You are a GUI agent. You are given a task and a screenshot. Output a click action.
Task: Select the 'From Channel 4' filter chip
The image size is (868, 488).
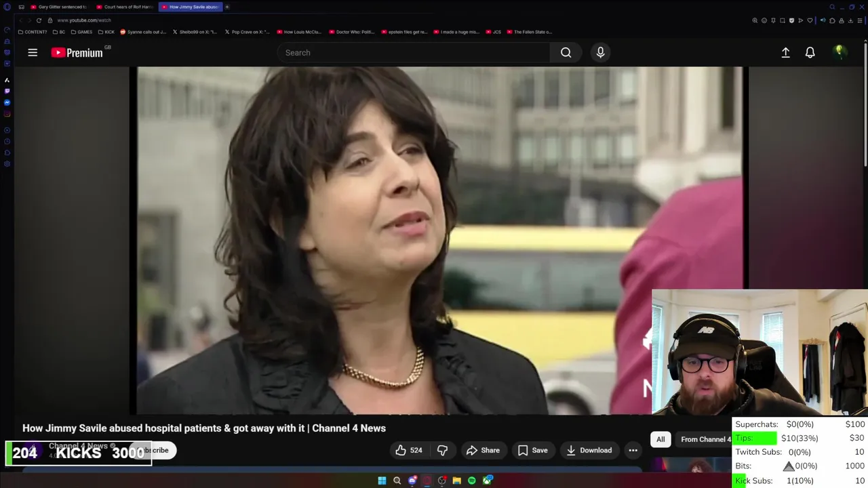[705, 439]
